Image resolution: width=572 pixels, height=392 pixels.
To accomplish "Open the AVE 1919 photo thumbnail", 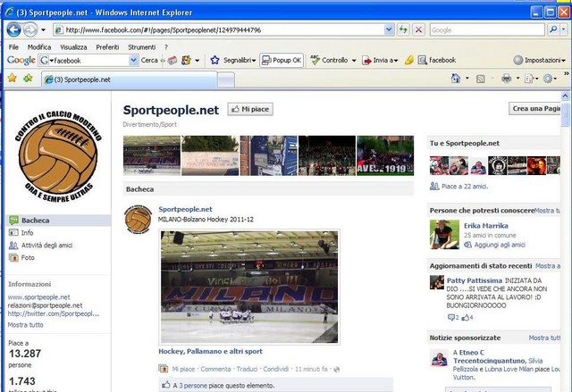I will click(x=385, y=155).
